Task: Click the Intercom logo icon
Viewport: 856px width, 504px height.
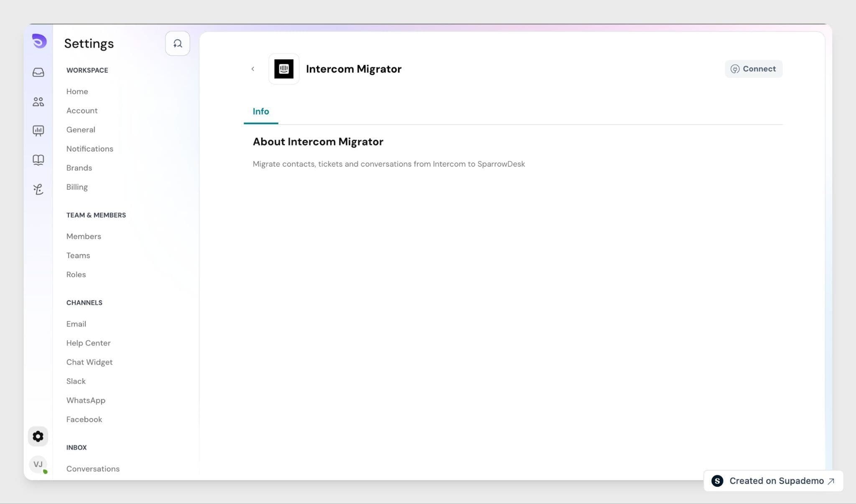Action: (284, 69)
